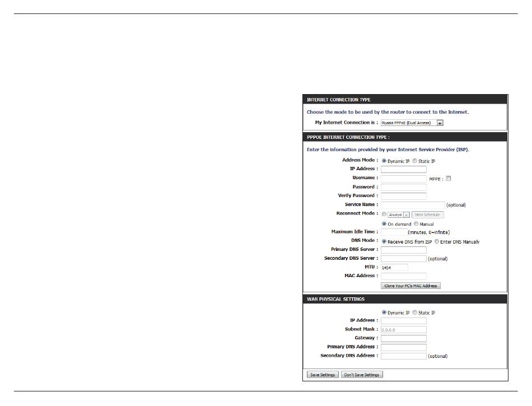Click the Subnet Mask field
The image size is (532, 406).
403,330
